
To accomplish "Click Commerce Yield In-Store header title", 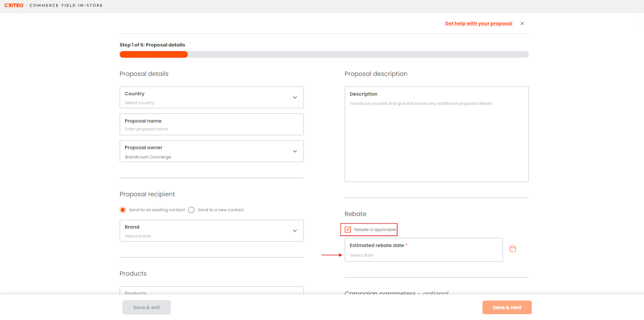I will pos(66,6).
